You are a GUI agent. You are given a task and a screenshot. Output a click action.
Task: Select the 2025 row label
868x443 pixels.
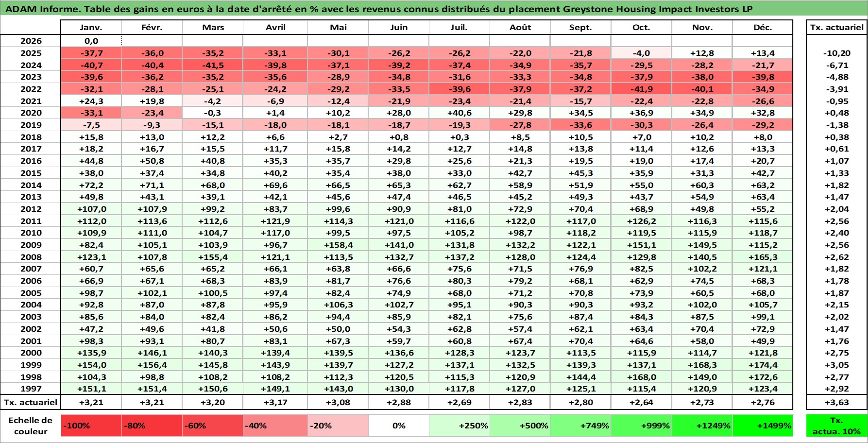[x=31, y=53]
